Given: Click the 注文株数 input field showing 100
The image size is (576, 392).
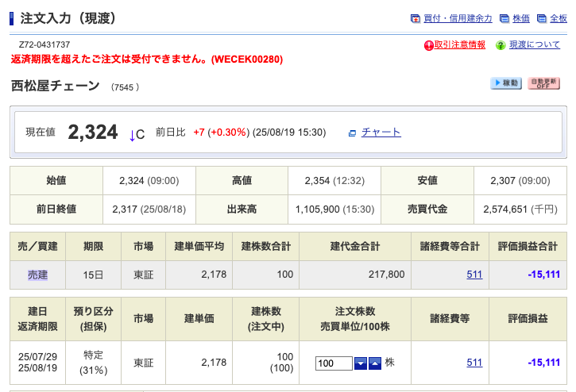Looking at the screenshot, I should coord(334,363).
